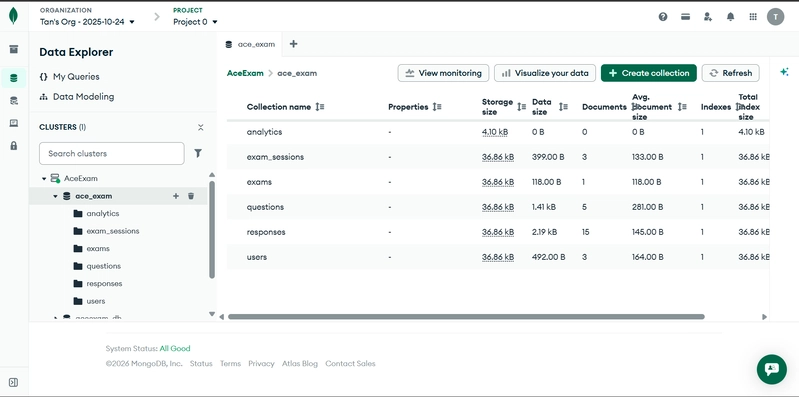The width and height of the screenshot is (799, 397).
Task: Open a new tab with plus icon
Action: click(294, 44)
